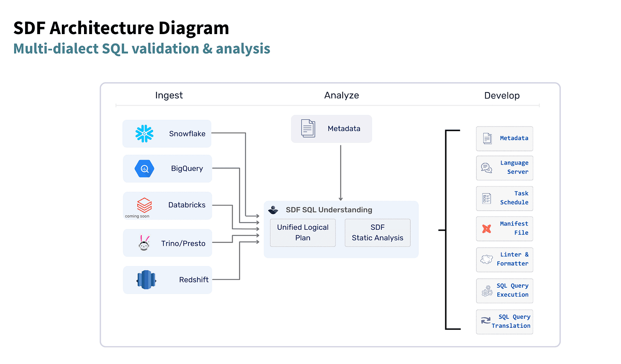Click the 'SDF SQL Understanding' heading text

[329, 210]
